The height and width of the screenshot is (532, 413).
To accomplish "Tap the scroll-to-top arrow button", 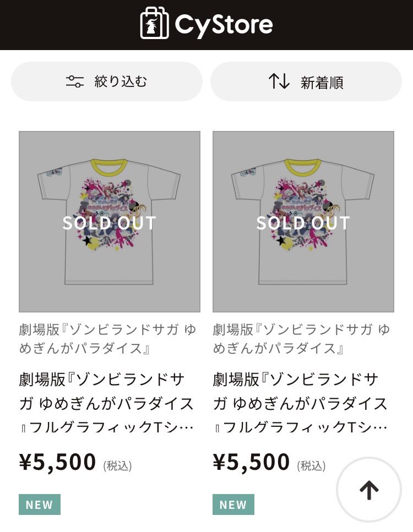I will (x=369, y=490).
